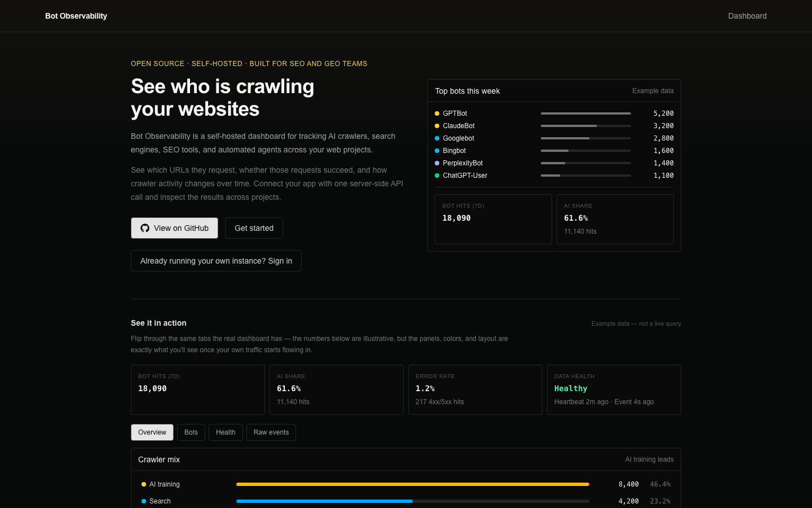This screenshot has width=812, height=508.
Task: Click the 46.4% value
Action: point(660,484)
